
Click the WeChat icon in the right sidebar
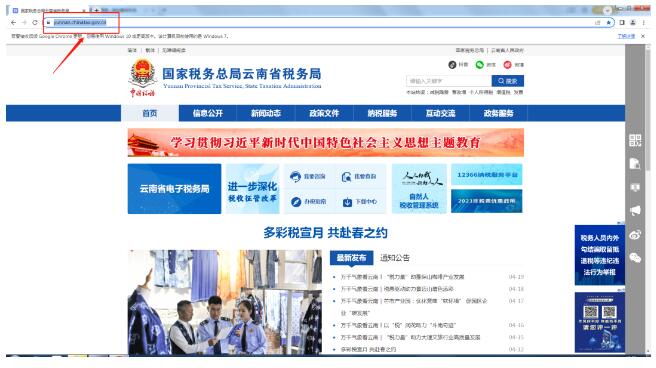pos(635,258)
